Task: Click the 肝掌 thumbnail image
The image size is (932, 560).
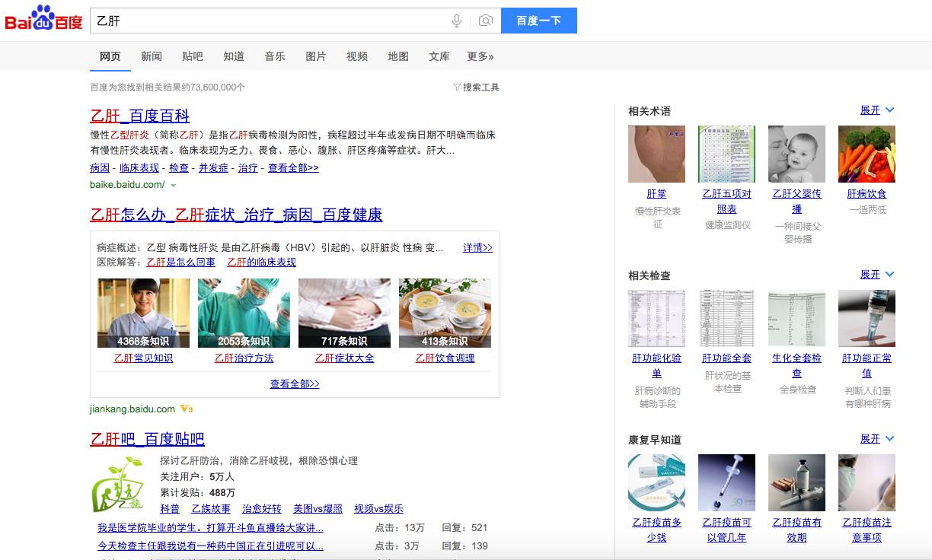Action: point(656,154)
